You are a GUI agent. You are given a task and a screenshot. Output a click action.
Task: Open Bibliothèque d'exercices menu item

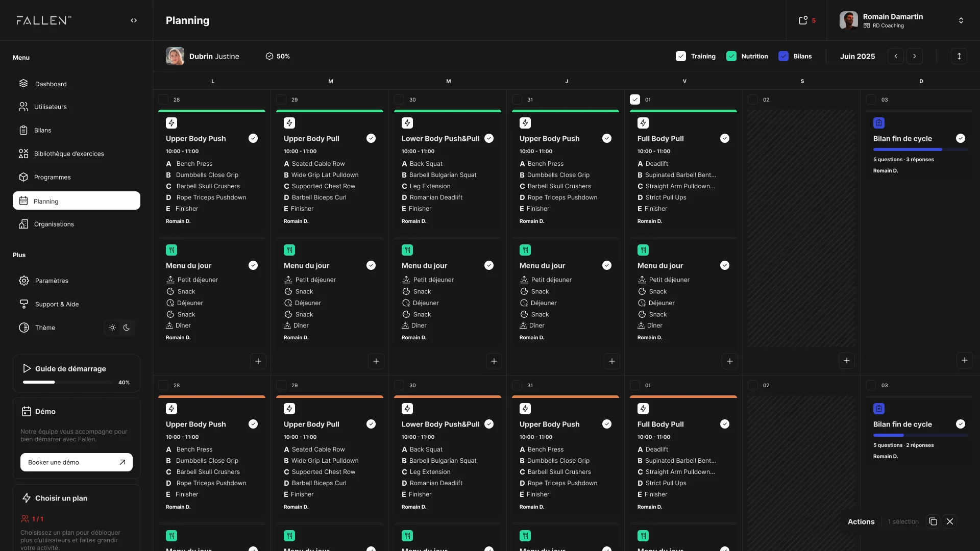pyautogui.click(x=77, y=154)
